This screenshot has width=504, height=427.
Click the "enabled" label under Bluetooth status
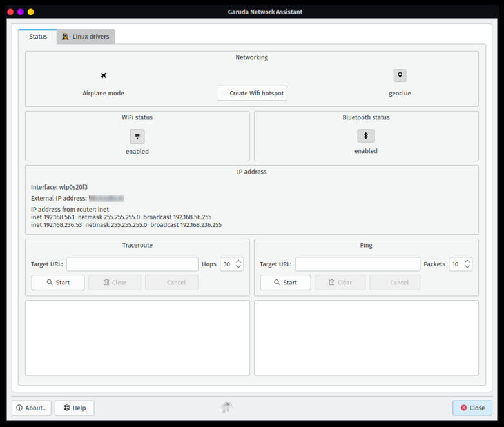pos(366,150)
